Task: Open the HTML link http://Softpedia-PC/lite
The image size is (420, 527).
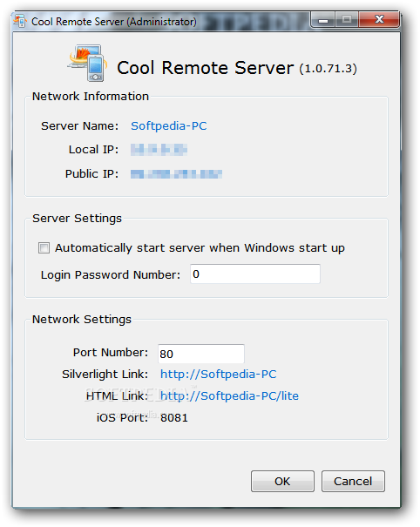Action: 229,395
